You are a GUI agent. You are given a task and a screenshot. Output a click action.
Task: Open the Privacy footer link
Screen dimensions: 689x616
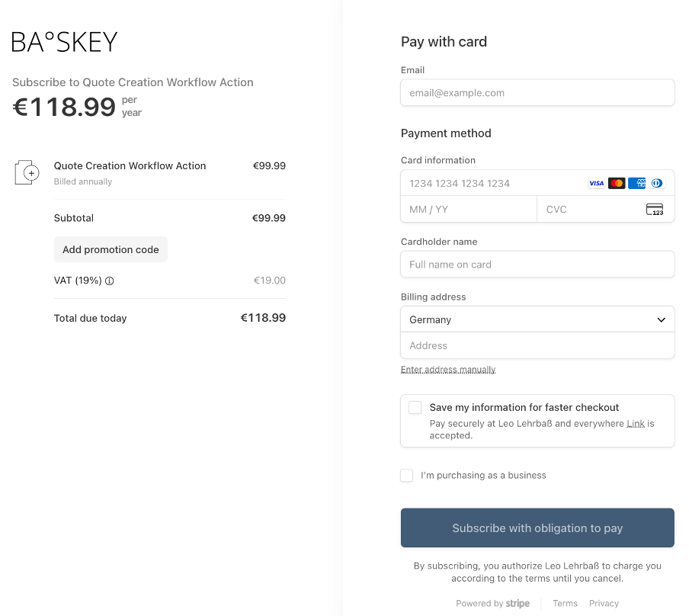click(604, 603)
